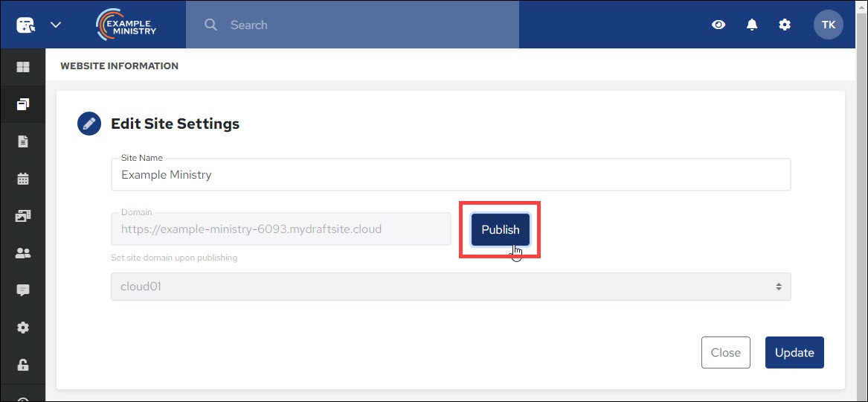Click the unlocked padlock sidebar icon

point(23,365)
